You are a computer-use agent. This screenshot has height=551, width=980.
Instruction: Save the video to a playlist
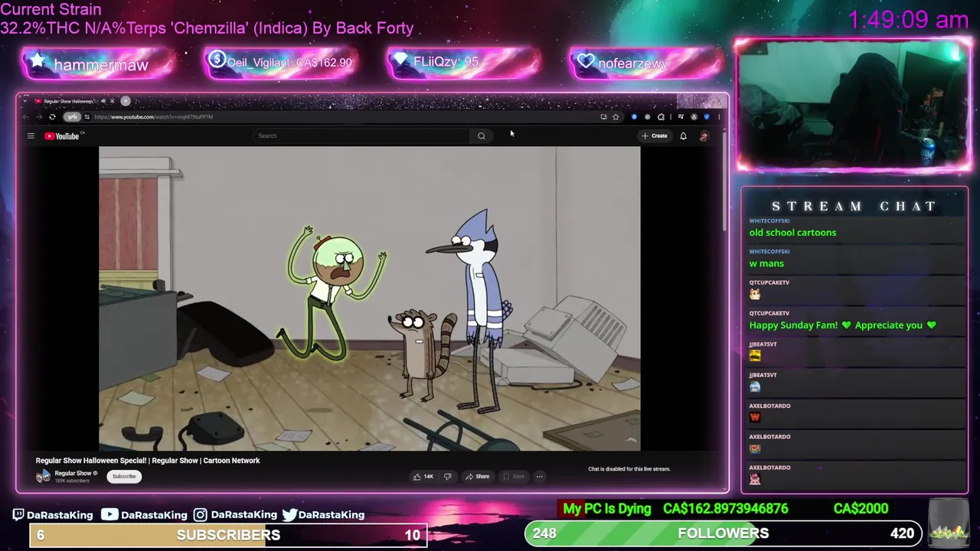(514, 476)
